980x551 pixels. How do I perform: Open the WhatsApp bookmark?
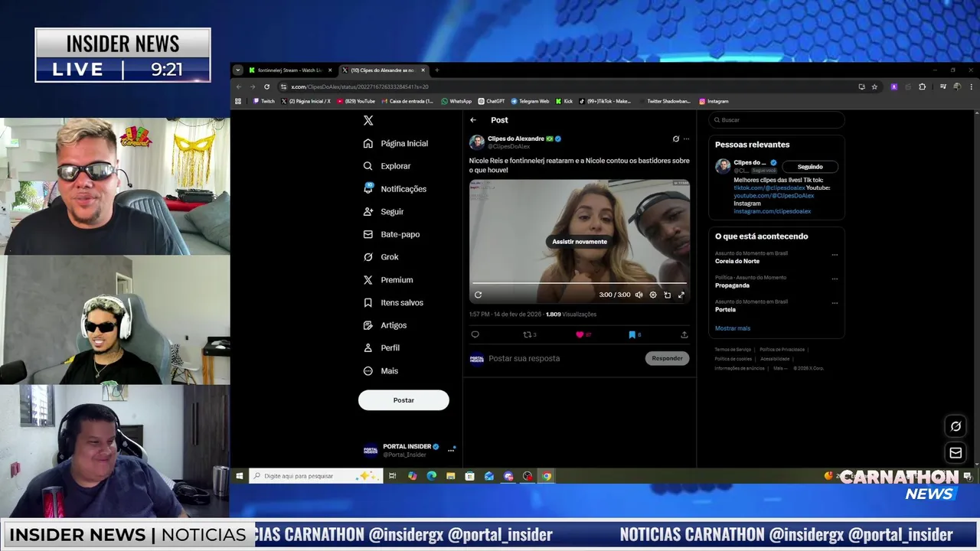tap(456, 101)
